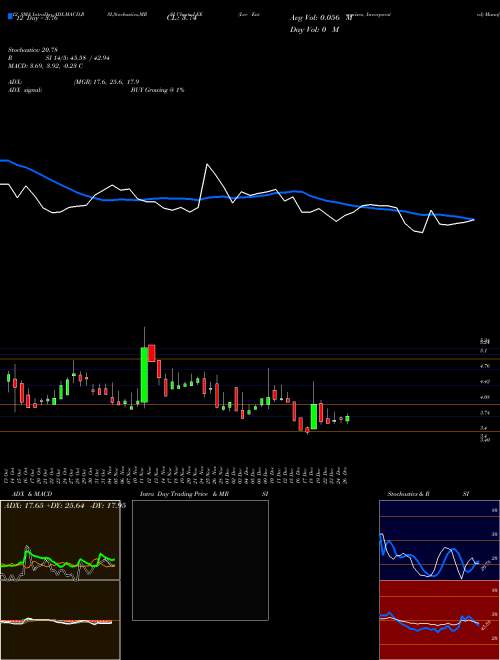Click the 4.08 price axis label
This screenshot has width=500, height=660.
pos(485,397)
